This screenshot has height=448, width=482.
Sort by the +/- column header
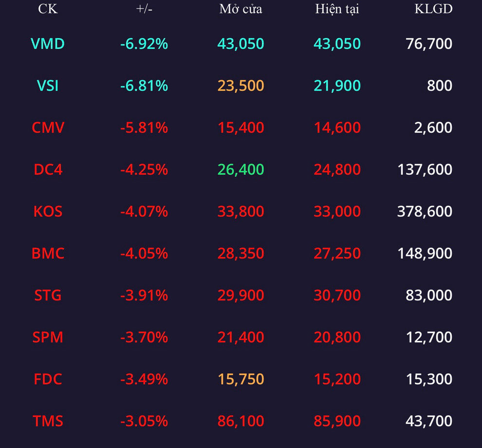(x=144, y=9)
